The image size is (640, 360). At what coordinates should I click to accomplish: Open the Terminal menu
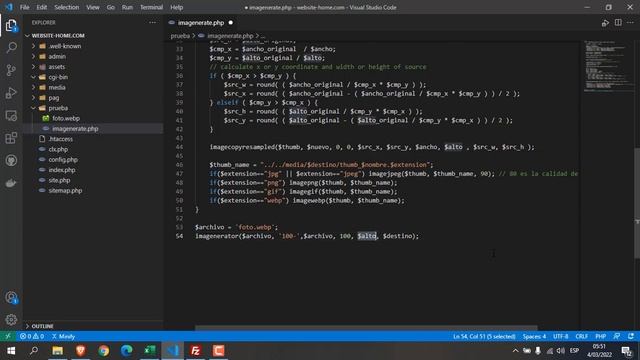[x=151, y=7]
